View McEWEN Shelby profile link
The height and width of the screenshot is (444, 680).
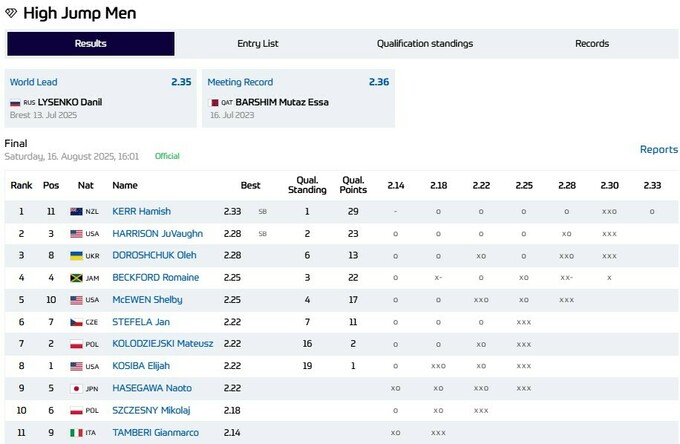[147, 300]
